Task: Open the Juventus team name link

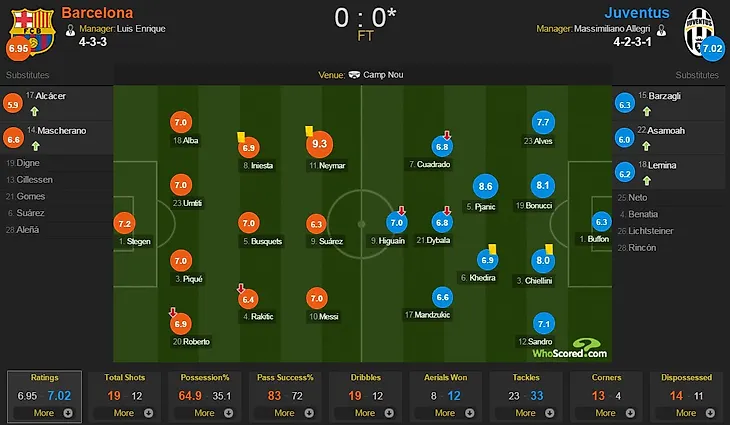Action: 637,13
